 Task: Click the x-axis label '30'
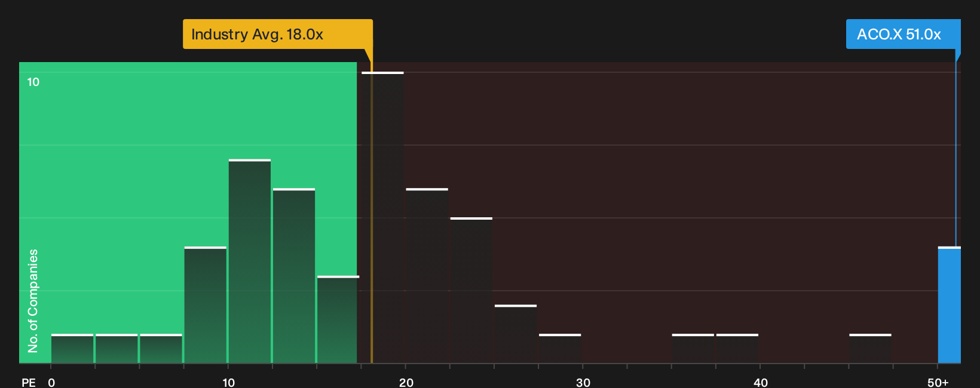[x=583, y=383]
